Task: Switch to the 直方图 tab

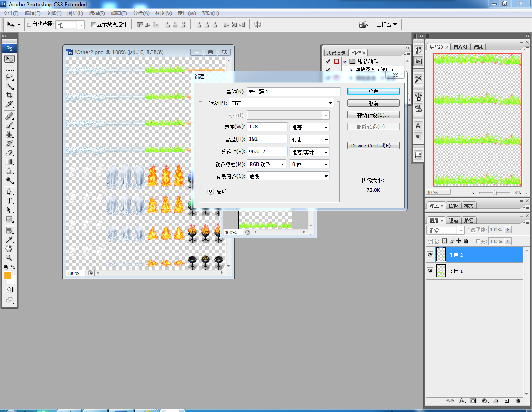Action: pyautogui.click(x=461, y=47)
